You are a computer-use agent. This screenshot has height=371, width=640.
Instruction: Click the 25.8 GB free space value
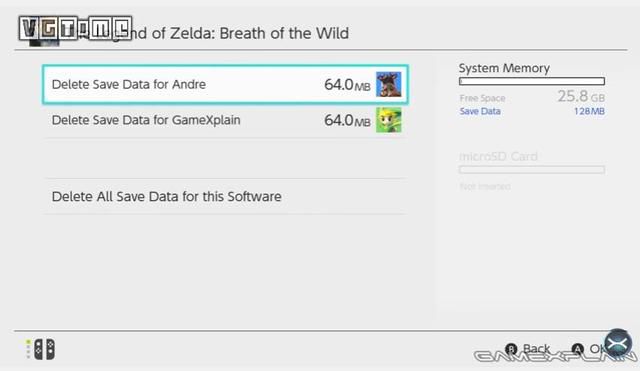click(x=581, y=97)
